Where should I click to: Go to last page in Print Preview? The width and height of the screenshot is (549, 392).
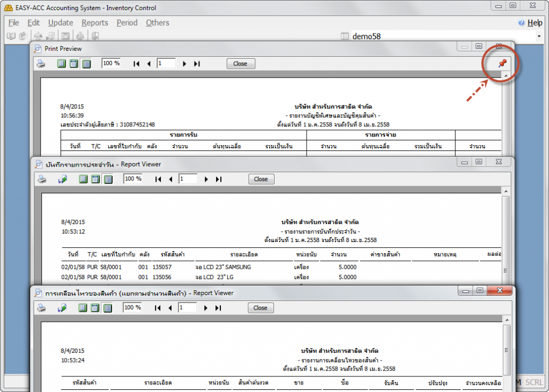coord(197,64)
